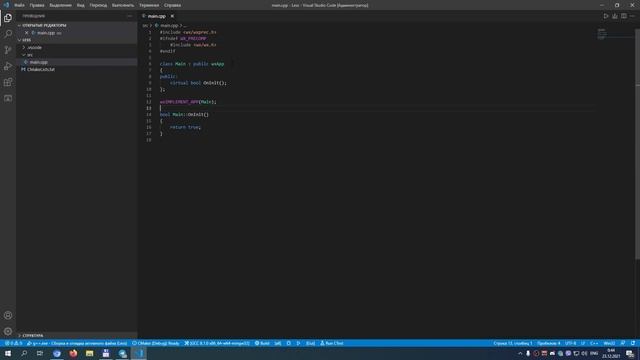Open Windows taskbar search

pos(24,353)
